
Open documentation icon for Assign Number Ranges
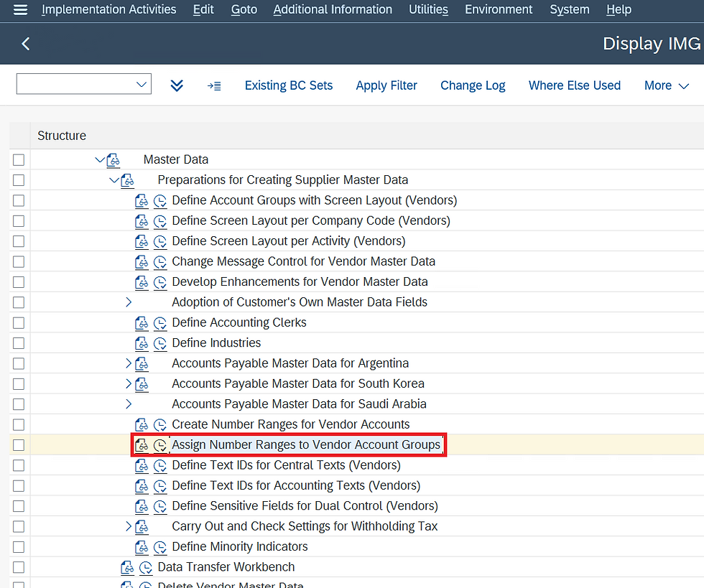coord(142,445)
